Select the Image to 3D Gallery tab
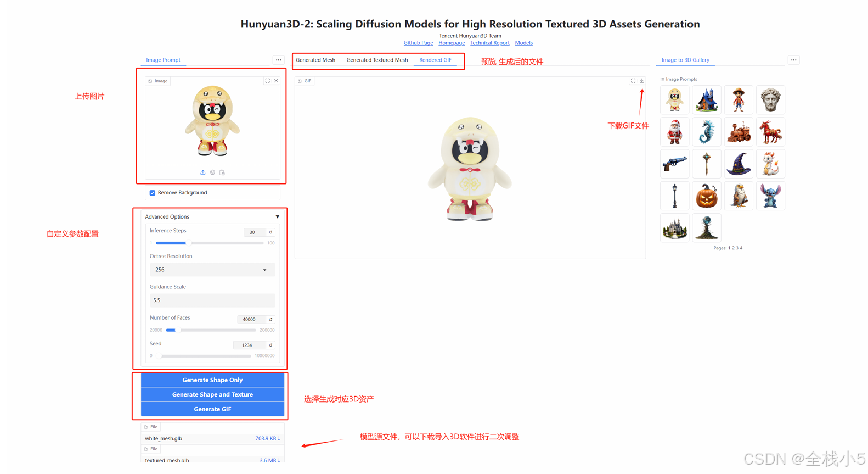This screenshot has height=474, width=868. [685, 60]
